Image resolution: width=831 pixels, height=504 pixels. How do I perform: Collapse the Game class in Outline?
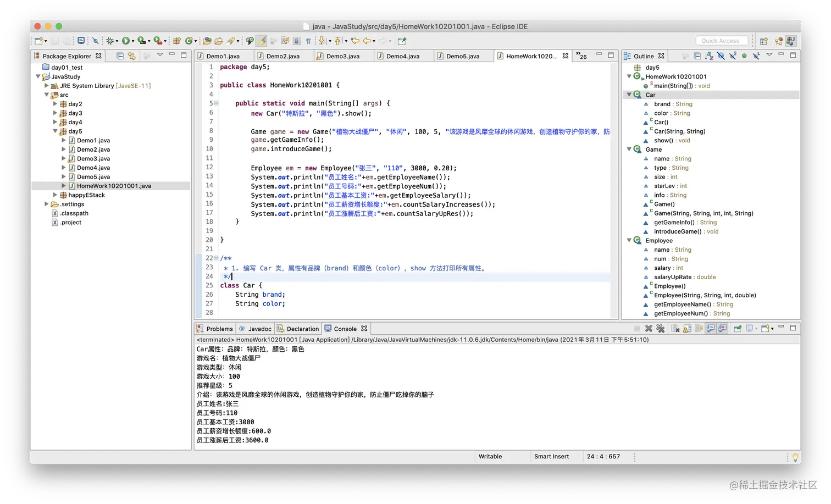coord(629,149)
